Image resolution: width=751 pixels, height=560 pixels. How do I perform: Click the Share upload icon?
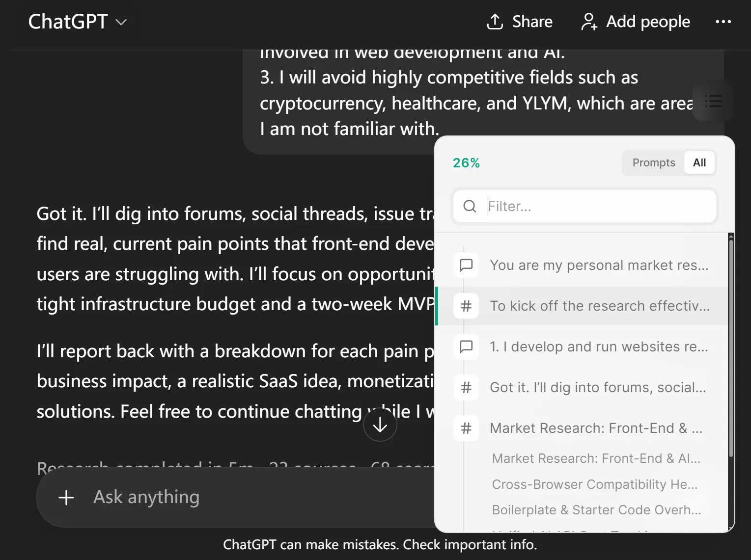click(495, 22)
